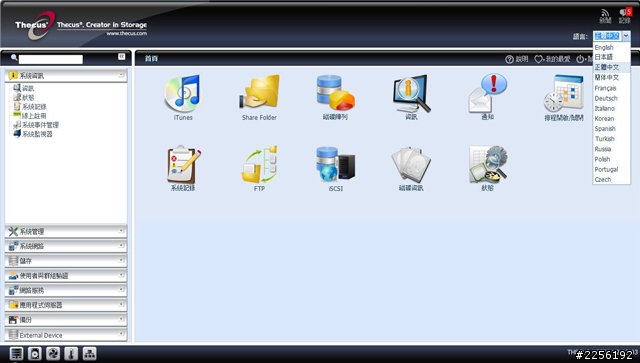Expand the 備份 section
This screenshot has height=363, width=640.
[66, 320]
